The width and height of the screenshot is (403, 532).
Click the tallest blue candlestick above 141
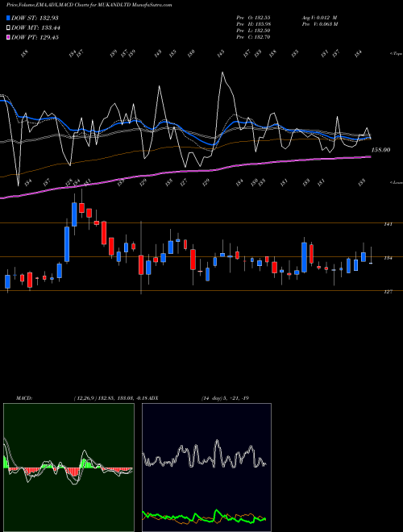74,214
